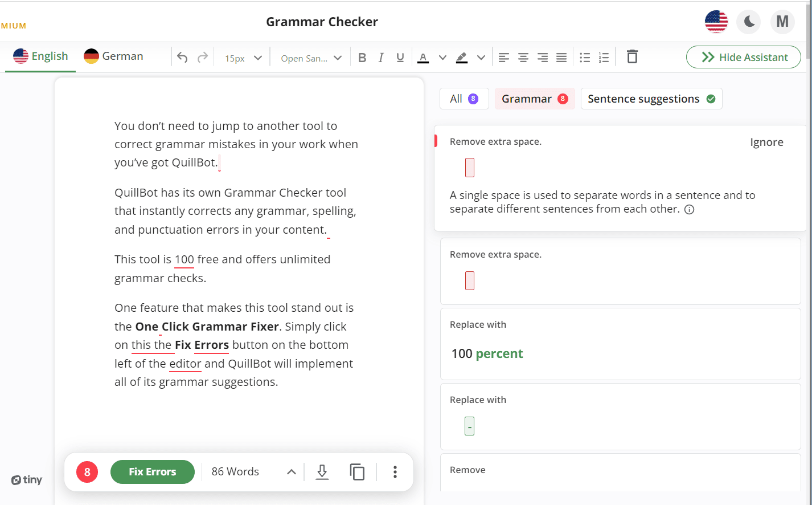
Task: Switch to German language tab
Action: (x=113, y=56)
